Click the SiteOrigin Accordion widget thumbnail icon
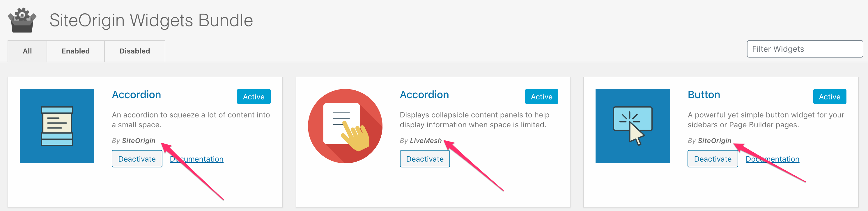This screenshot has height=211, width=868. (x=56, y=126)
